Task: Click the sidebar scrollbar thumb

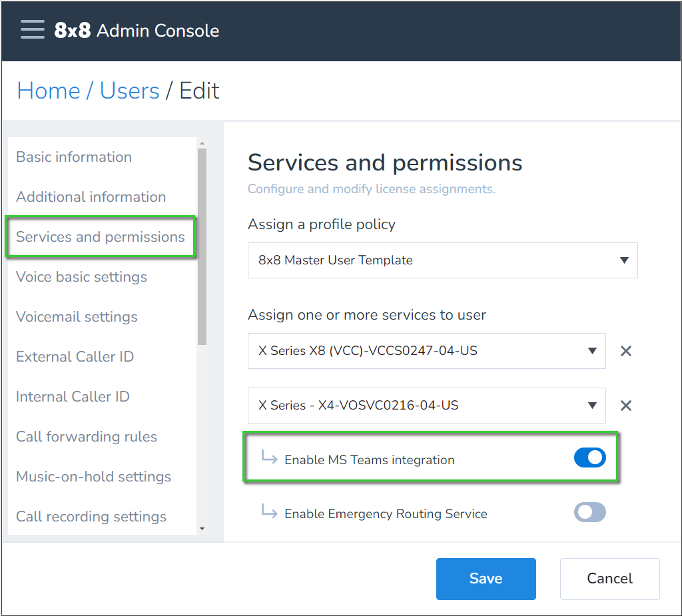Action: tap(202, 246)
